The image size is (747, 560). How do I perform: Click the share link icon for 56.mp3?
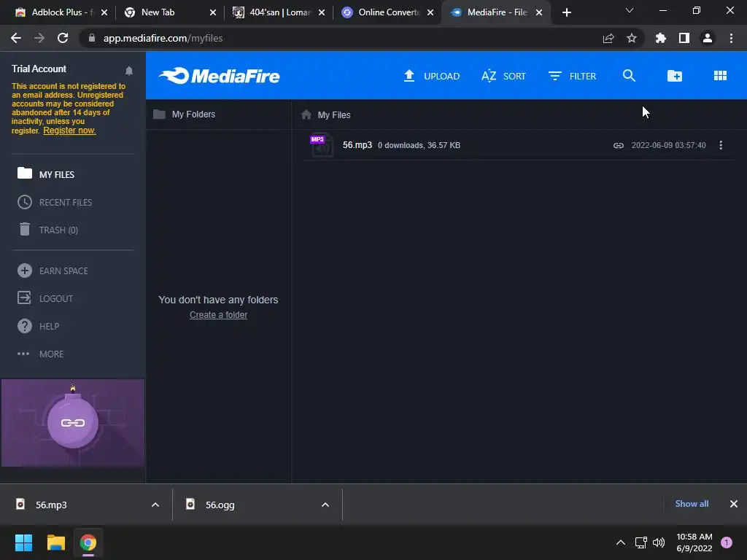pyautogui.click(x=619, y=145)
